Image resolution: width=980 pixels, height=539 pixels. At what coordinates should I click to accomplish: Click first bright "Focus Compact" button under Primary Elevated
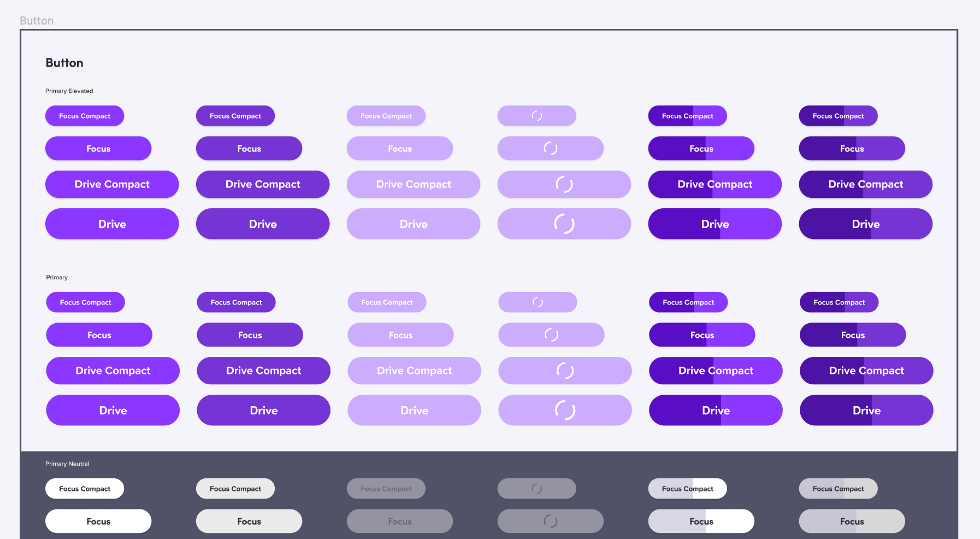tap(85, 116)
